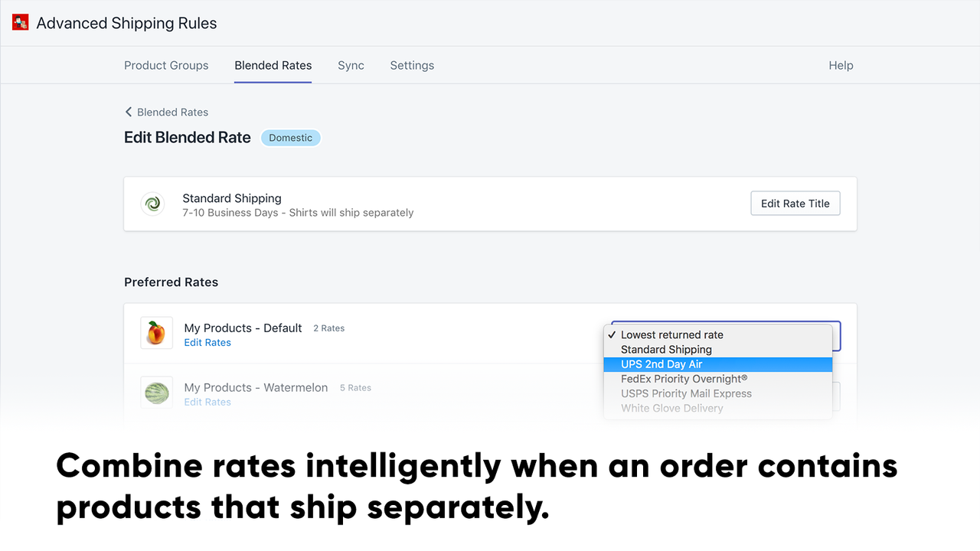The image size is (980, 551).
Task: Open the Help menu
Action: coord(841,65)
